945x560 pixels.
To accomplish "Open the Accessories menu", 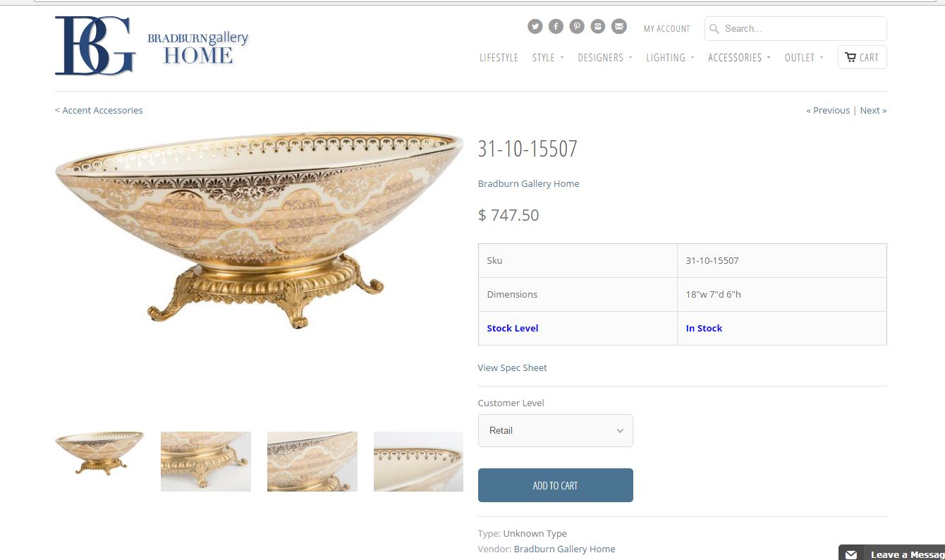I will tap(739, 58).
